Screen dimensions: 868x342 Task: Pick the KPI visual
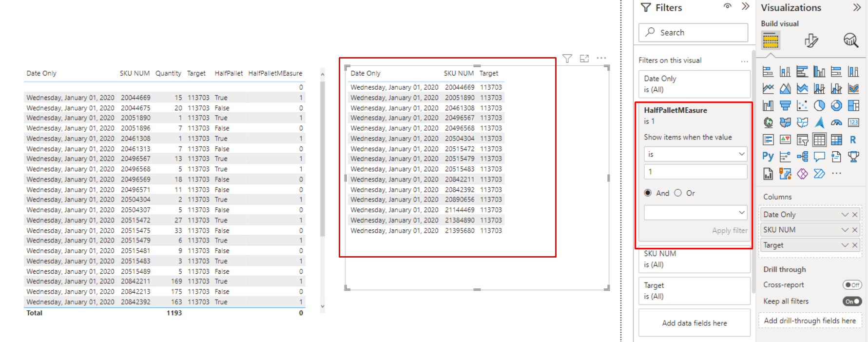coord(785,140)
